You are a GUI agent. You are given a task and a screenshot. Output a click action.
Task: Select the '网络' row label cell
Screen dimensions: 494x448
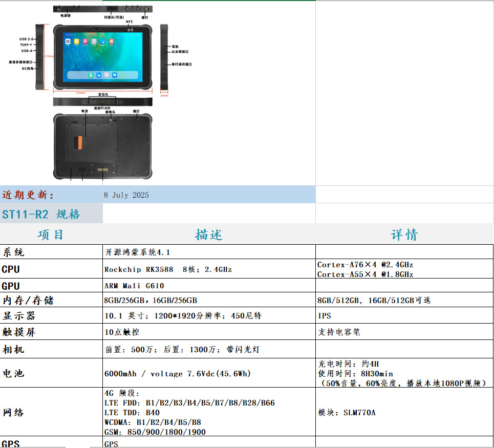point(51,412)
